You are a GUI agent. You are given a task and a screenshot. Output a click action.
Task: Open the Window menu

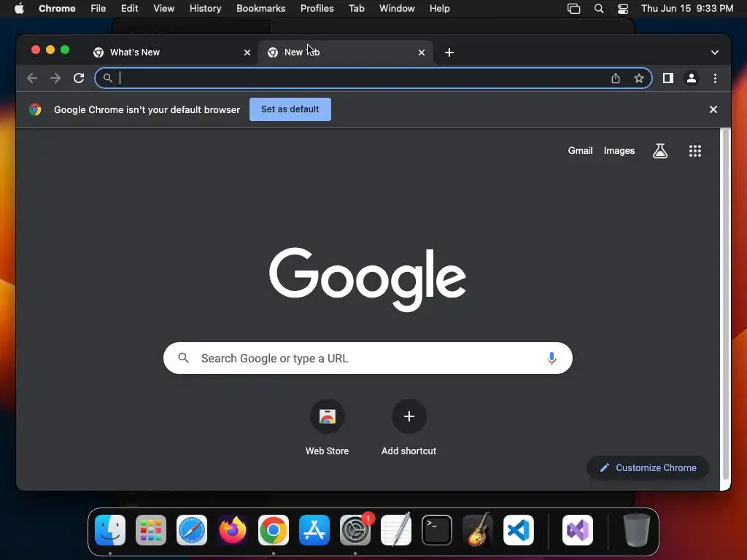point(397,9)
